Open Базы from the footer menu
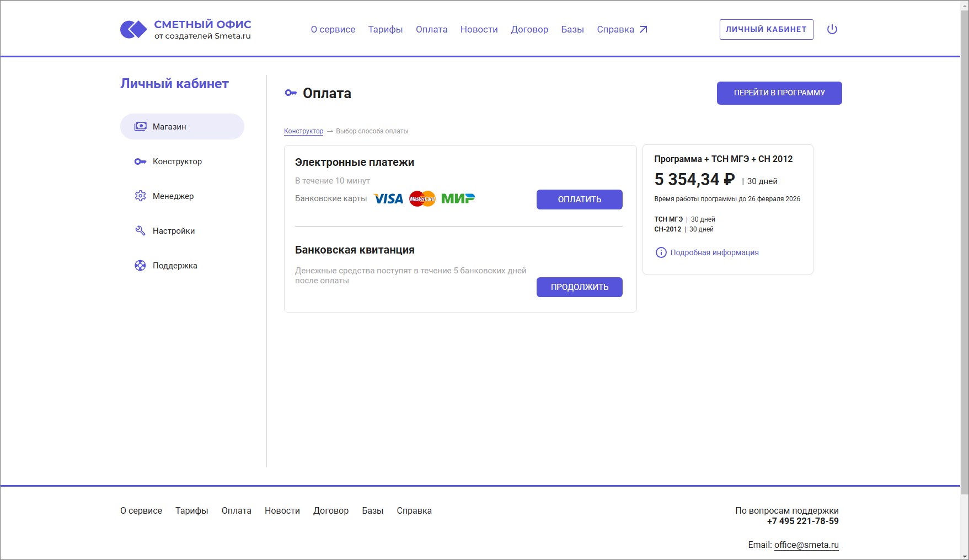Image resolution: width=969 pixels, height=560 pixels. [x=373, y=510]
